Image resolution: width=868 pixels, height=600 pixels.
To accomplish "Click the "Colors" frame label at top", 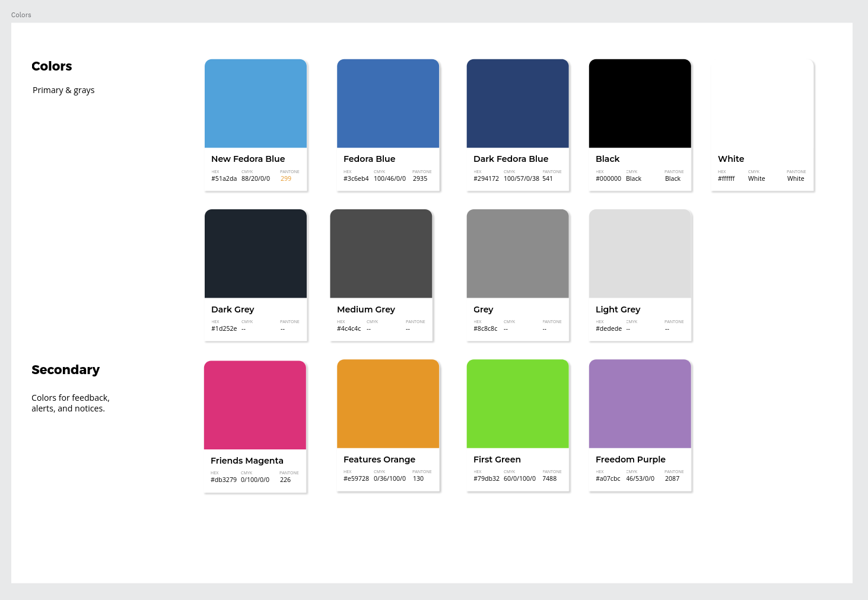I will pyautogui.click(x=21, y=15).
